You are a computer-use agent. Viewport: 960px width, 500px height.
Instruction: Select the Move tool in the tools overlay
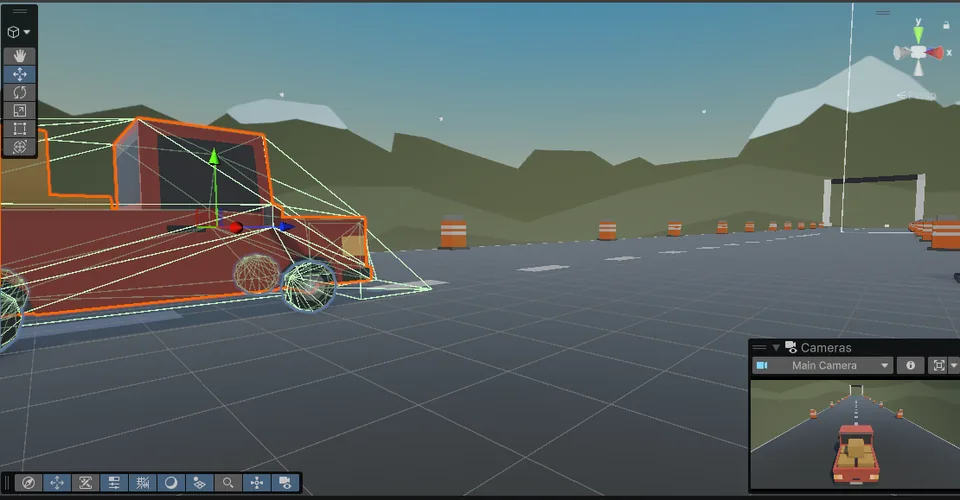click(x=20, y=75)
